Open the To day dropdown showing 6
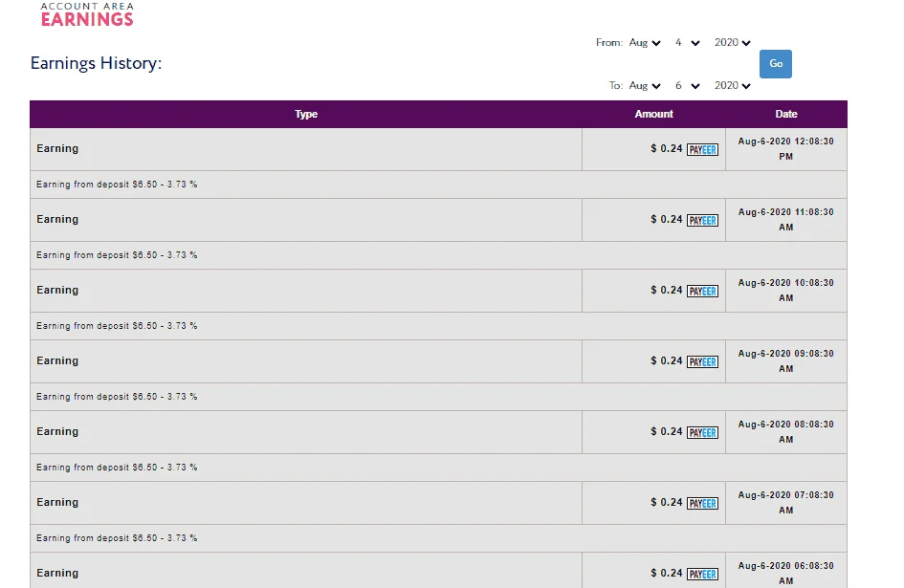Screen dimensions: 904x588 point(687,86)
